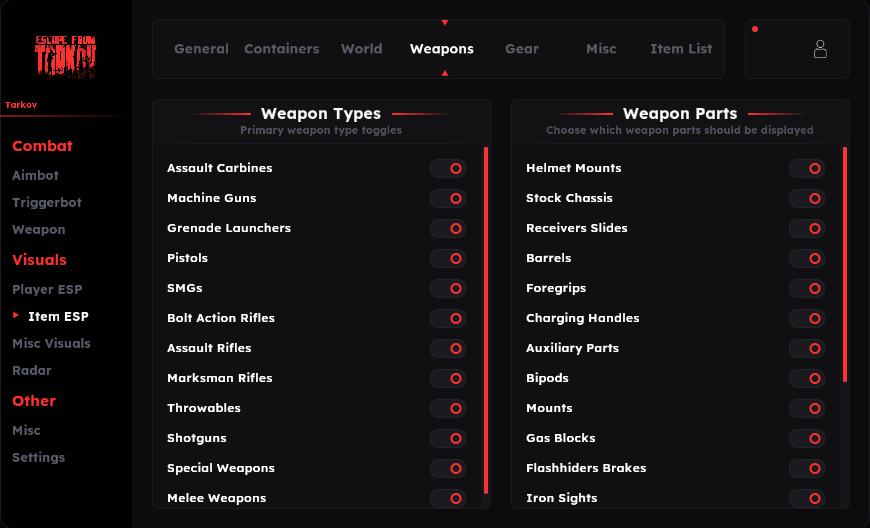Viewport: 870px width, 528px height.
Task: Toggle Assault Carbines weapon type
Action: (448, 169)
